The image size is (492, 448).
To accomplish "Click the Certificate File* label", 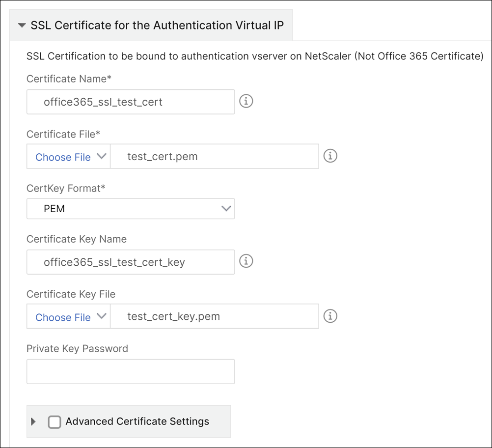I will click(63, 134).
